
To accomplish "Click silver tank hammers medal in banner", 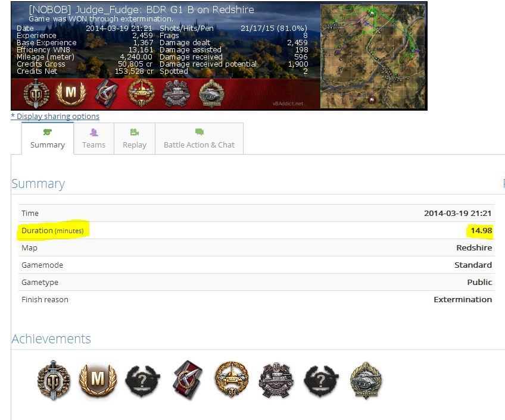I will pos(176,93).
